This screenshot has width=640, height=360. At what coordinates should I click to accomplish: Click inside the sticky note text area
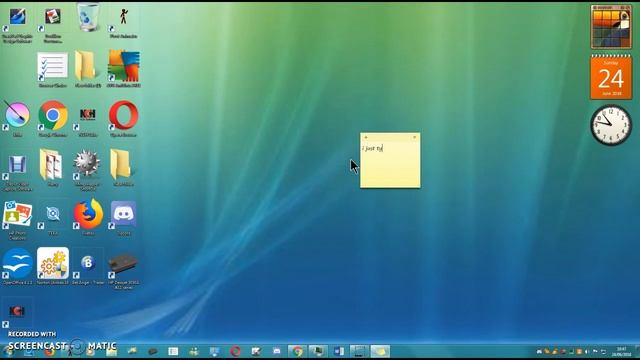click(390, 164)
